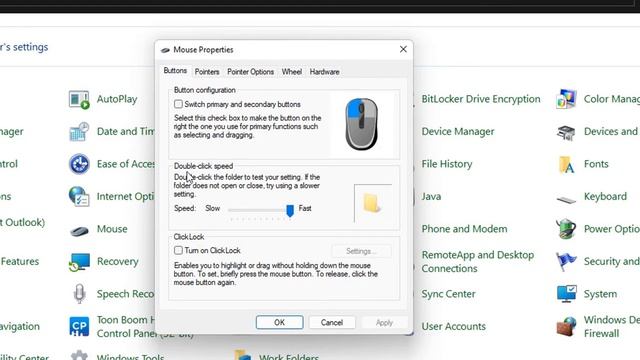Viewport: 640px width, 360px height.
Task: Open RemoteApp and Desktop Connections
Action: pos(478,262)
